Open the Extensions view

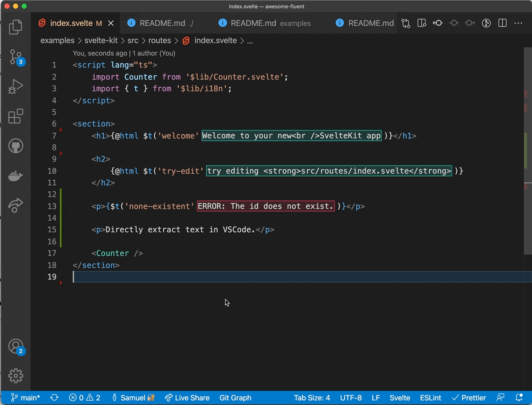tap(16, 116)
